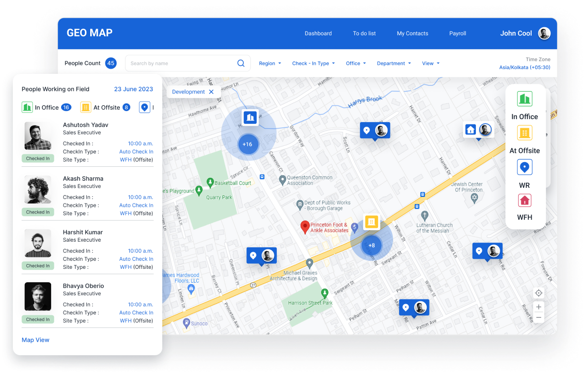The image size is (588, 378).
Task: Open Ashutosh Yadav's photo
Action: pyautogui.click(x=38, y=136)
